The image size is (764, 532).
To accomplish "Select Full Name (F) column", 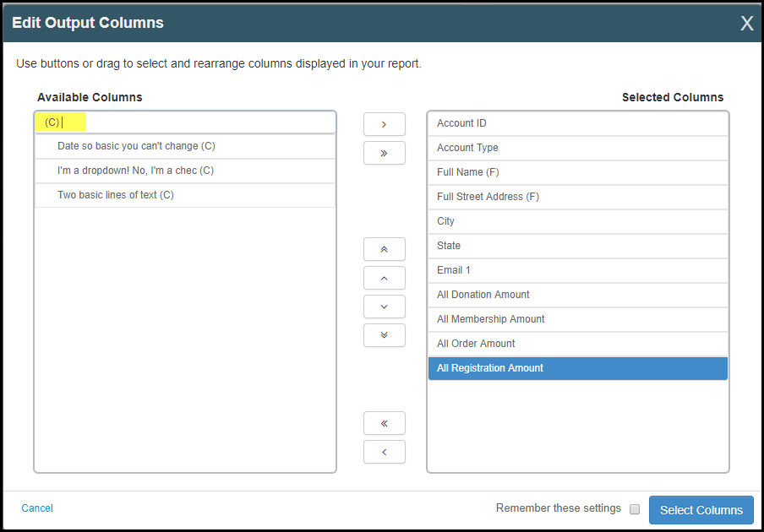I will tap(578, 172).
